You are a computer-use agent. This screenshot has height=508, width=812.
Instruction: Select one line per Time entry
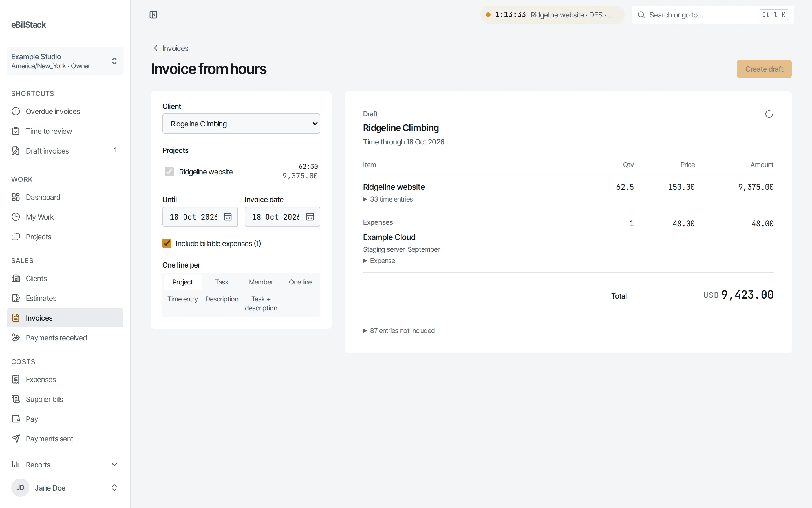[x=182, y=299]
